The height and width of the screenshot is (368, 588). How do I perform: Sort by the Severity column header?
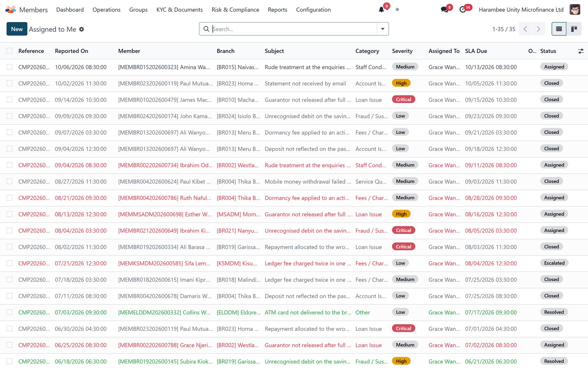tap(402, 51)
